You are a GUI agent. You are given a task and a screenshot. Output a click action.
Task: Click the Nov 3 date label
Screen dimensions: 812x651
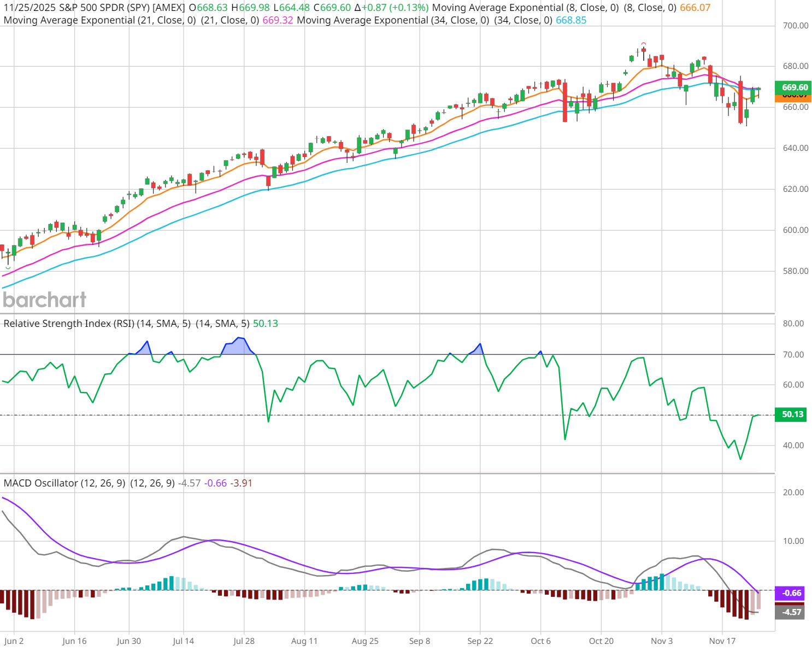tap(662, 641)
